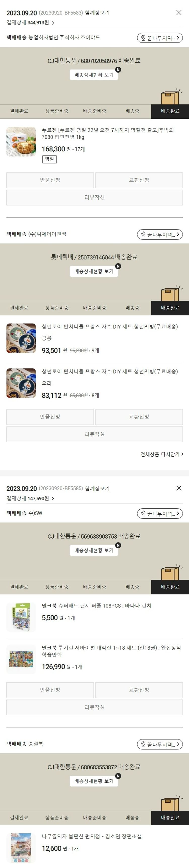Click 교환신청 for the 청년토이 자수 DIY items
The image size is (189, 868).
tap(139, 416)
